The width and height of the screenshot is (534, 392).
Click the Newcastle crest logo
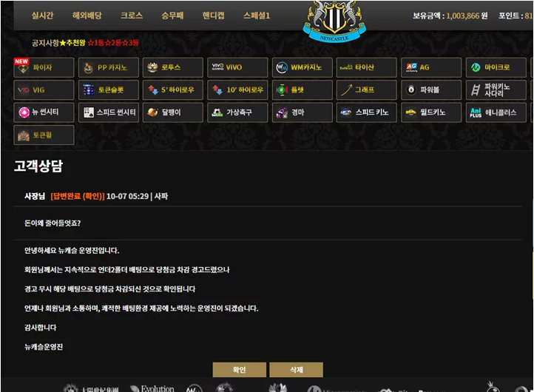coord(334,21)
